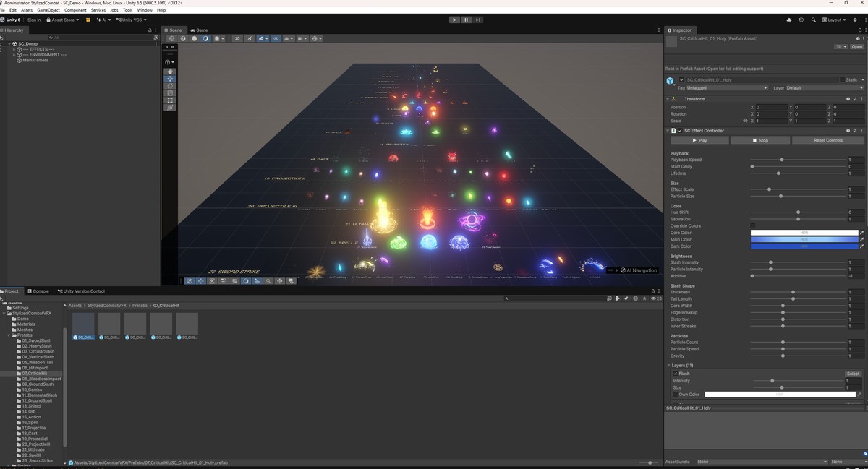Toggle Scene 2D view button

[x=237, y=38]
